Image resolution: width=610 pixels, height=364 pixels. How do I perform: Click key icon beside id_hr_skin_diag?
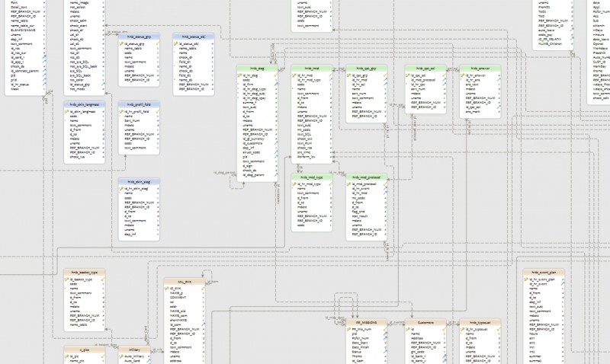121,188
